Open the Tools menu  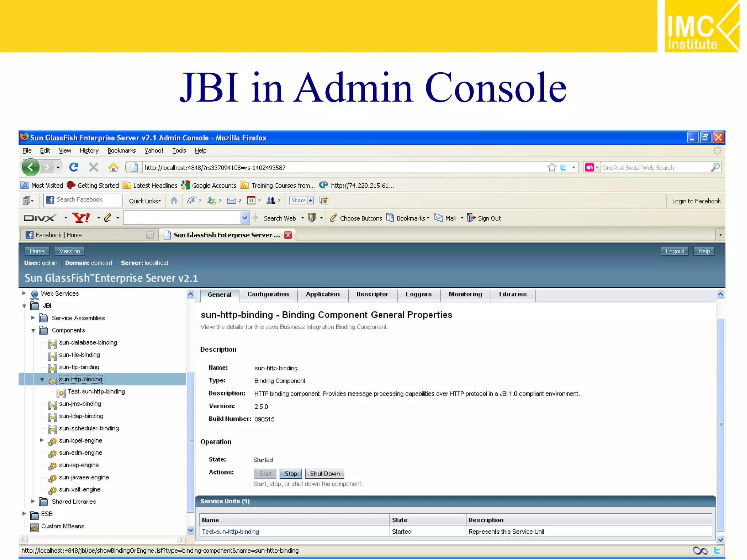(x=179, y=151)
